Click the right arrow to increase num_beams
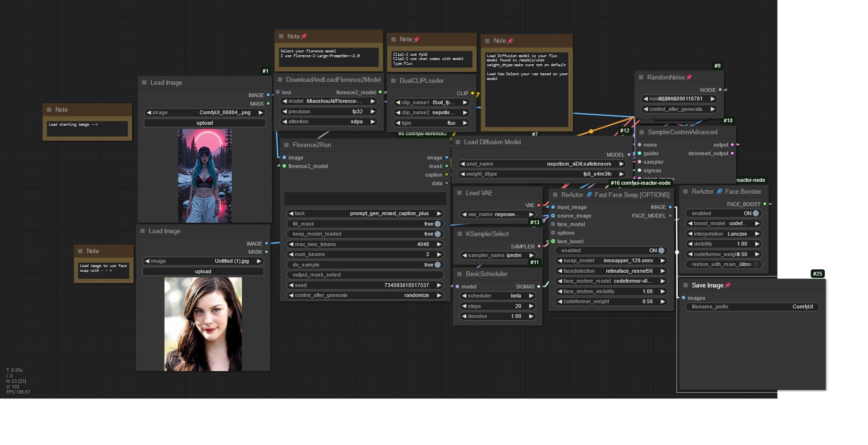Viewport: 868px width, 445px height. pos(439,255)
